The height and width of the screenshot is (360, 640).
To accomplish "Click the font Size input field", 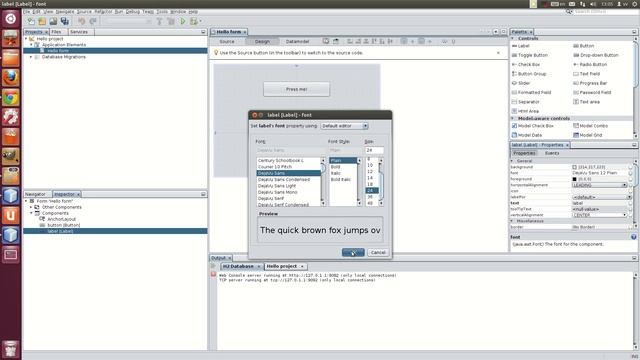I will click(x=374, y=150).
